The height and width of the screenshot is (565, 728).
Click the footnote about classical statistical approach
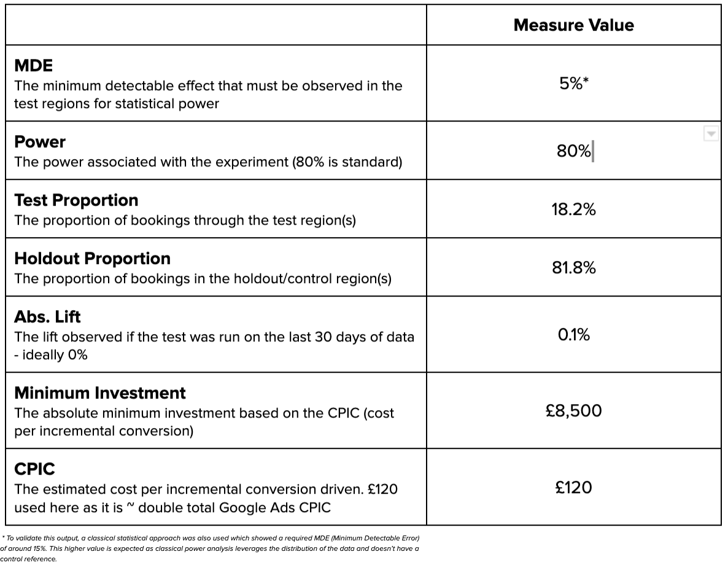209,548
